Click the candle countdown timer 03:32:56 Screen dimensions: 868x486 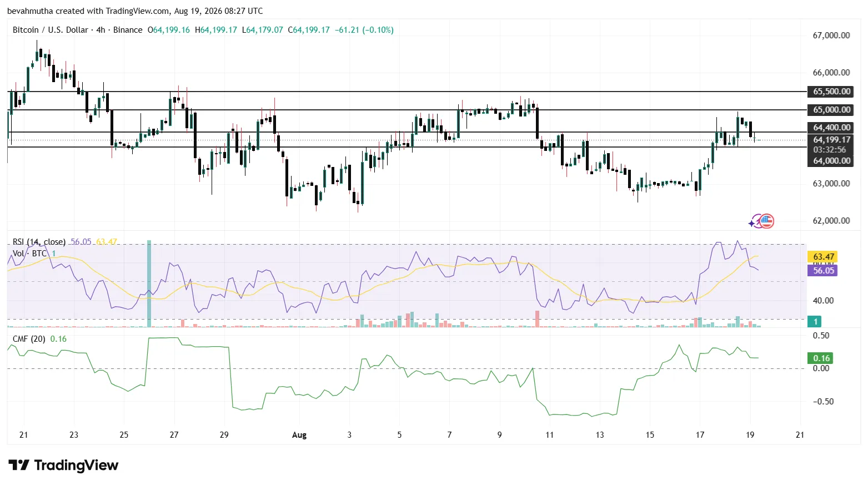click(x=830, y=150)
